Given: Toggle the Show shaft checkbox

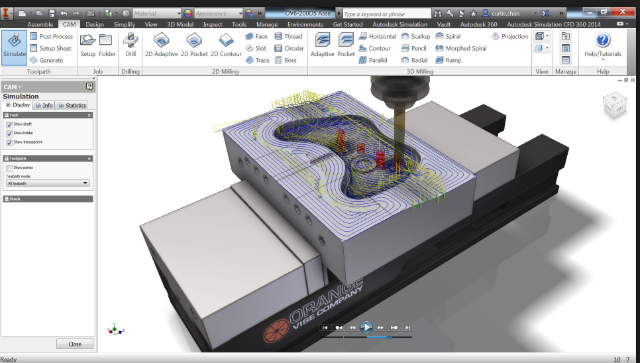Looking at the screenshot, I should click(x=9, y=125).
